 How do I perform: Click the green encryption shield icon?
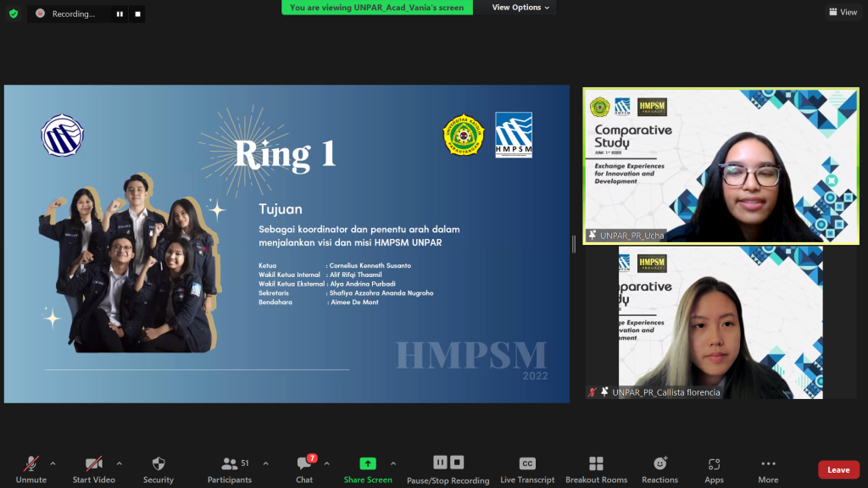click(13, 14)
